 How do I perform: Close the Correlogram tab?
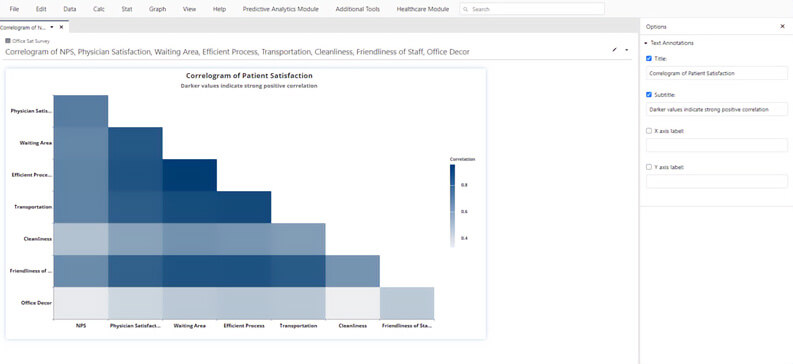61,27
